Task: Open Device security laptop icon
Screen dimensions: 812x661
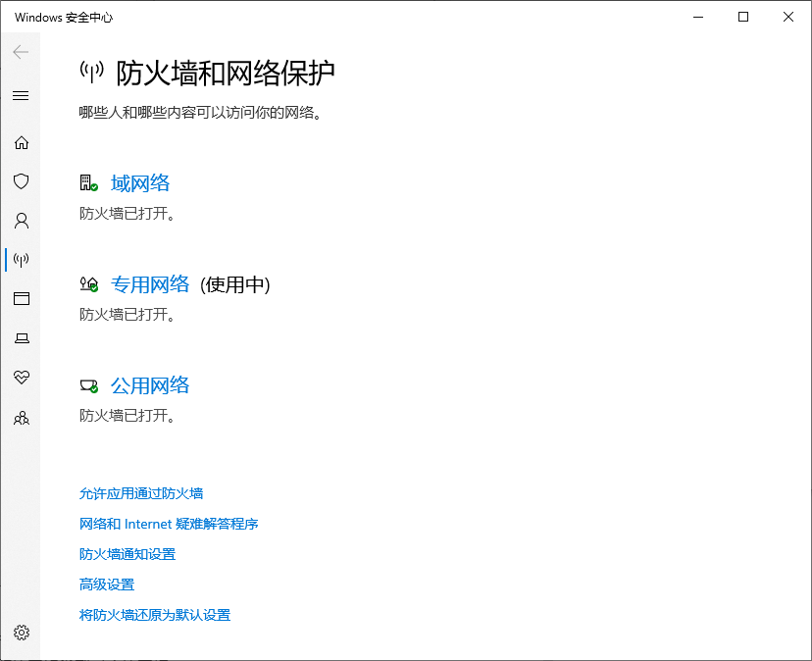Action: (20, 337)
